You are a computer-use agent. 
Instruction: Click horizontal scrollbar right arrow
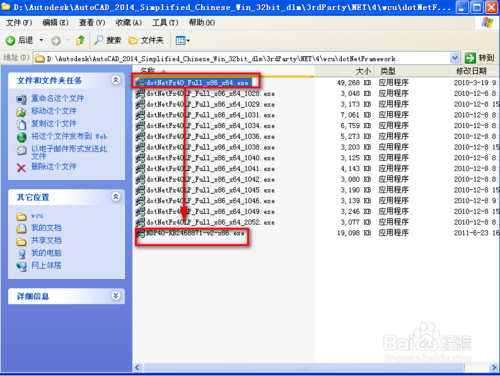(494, 367)
